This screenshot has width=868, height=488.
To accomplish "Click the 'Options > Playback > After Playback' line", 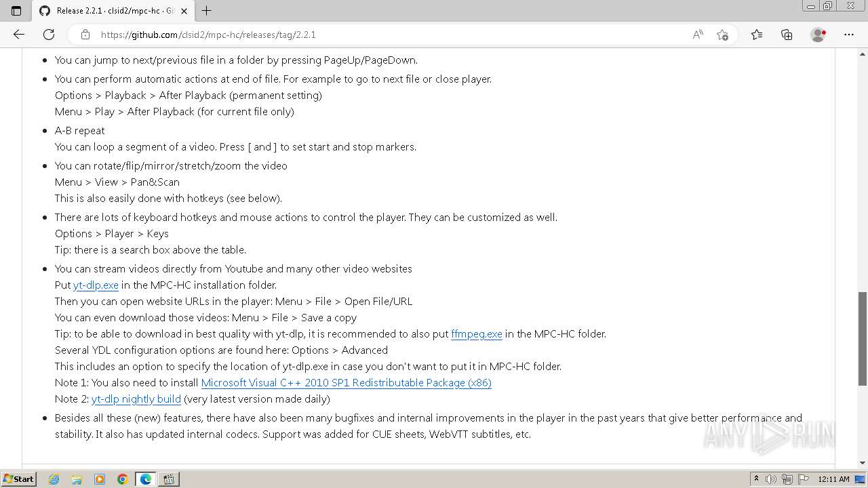I will point(189,96).
